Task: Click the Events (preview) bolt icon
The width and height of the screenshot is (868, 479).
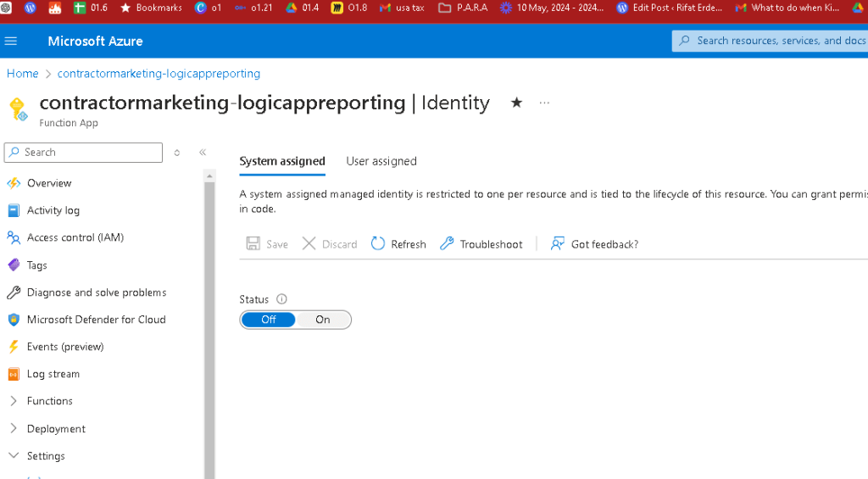Action: pyautogui.click(x=14, y=347)
